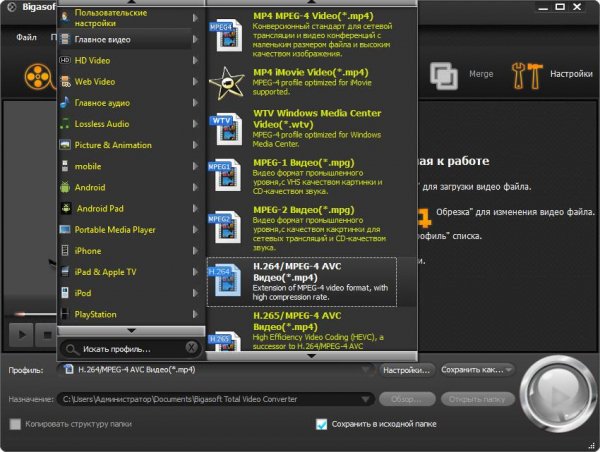Click the iPhone device icon
The height and width of the screenshot is (452, 600).
[65, 250]
